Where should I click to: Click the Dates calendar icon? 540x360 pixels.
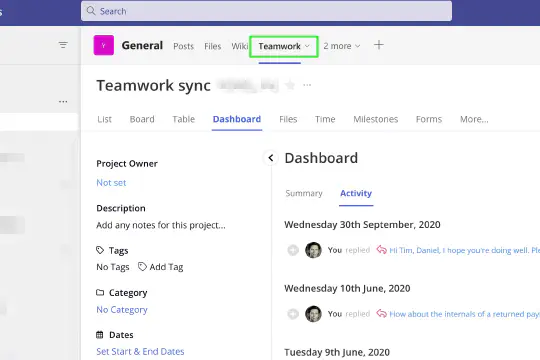[x=100, y=335]
